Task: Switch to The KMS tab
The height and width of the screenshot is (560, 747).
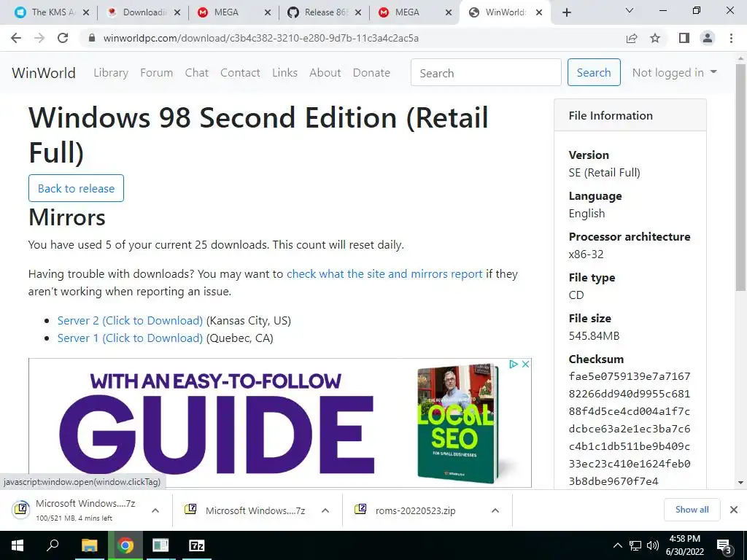Action: point(53,12)
